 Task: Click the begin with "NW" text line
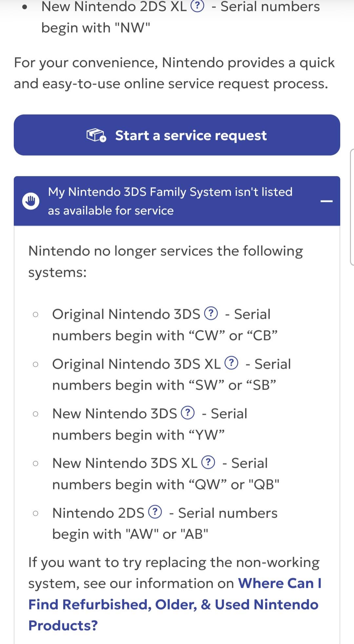point(96,28)
